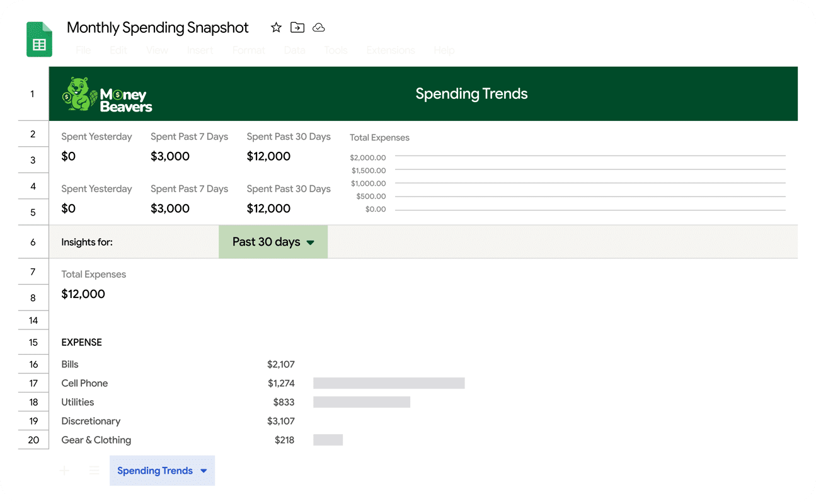The image size is (816, 504).
Task: Click the $2,000.00 chart axis label
Action: pos(368,157)
